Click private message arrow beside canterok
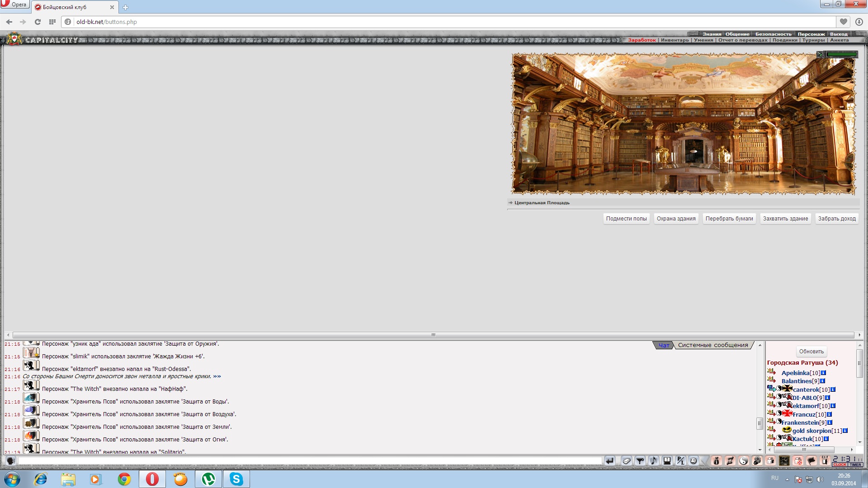868x488 pixels. [771, 388]
